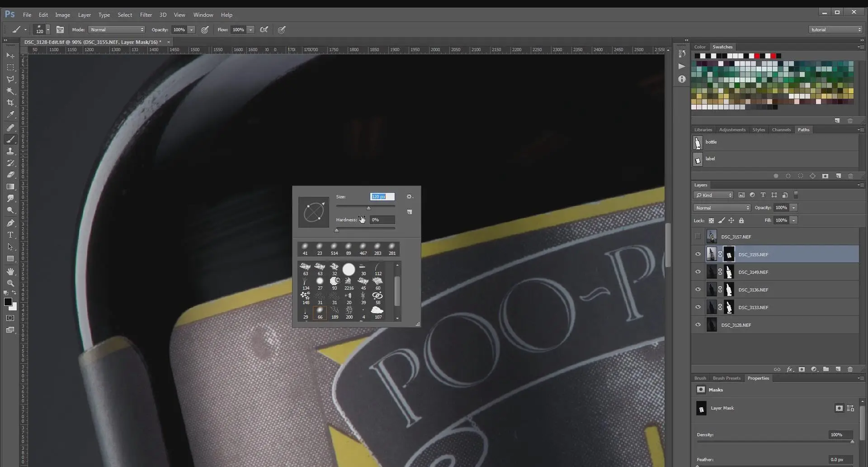The image size is (868, 467).
Task: Select the Hand tool
Action: point(10,272)
